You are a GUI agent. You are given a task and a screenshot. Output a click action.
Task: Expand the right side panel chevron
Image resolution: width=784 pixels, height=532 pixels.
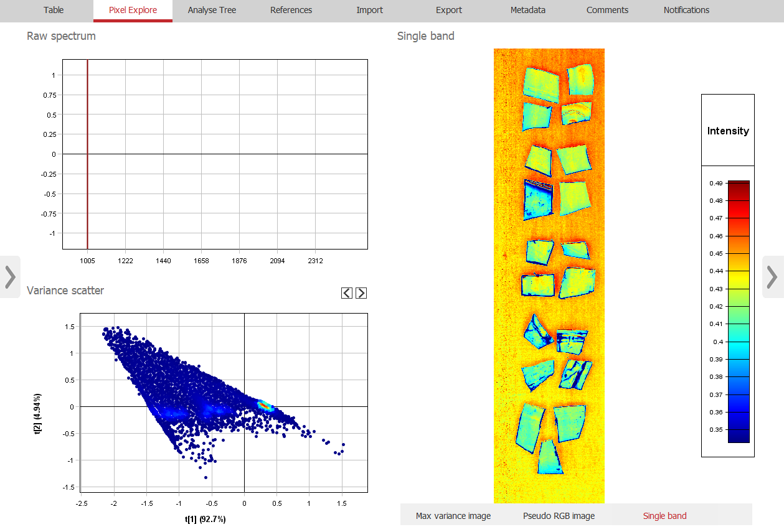[774, 277]
